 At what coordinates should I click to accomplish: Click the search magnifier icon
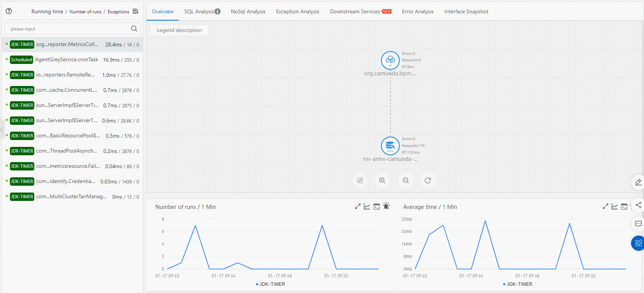[x=134, y=29]
